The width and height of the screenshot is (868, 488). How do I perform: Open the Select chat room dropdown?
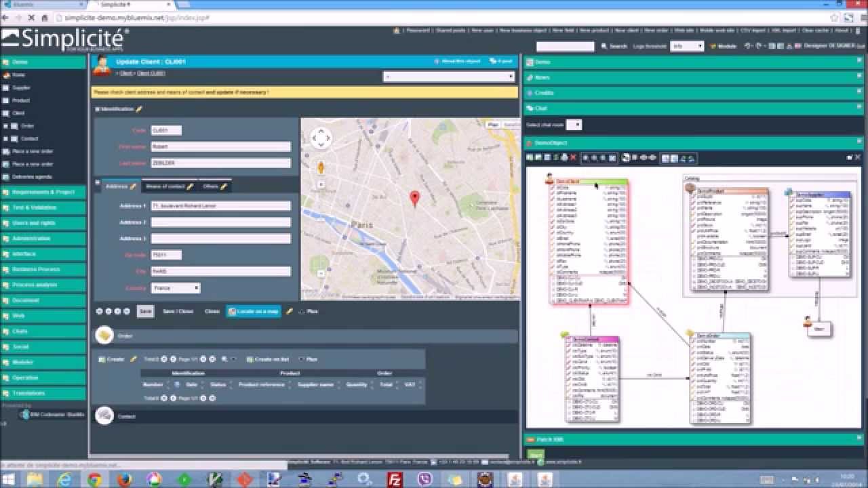(x=574, y=125)
